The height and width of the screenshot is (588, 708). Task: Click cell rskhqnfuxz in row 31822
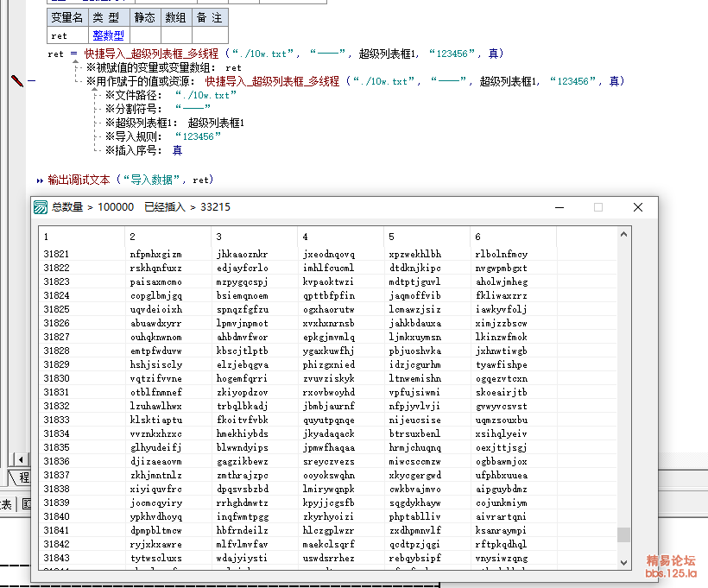155,268
